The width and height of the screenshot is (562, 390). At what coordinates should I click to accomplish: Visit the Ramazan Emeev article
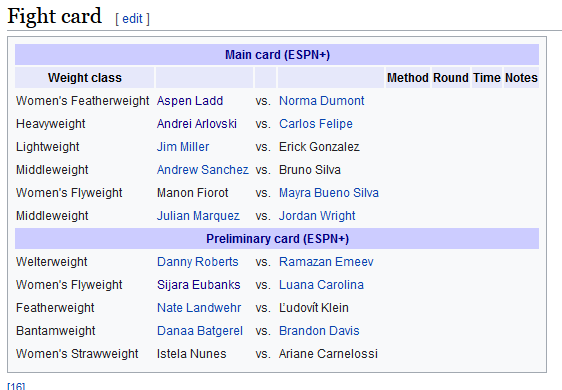[x=326, y=262]
